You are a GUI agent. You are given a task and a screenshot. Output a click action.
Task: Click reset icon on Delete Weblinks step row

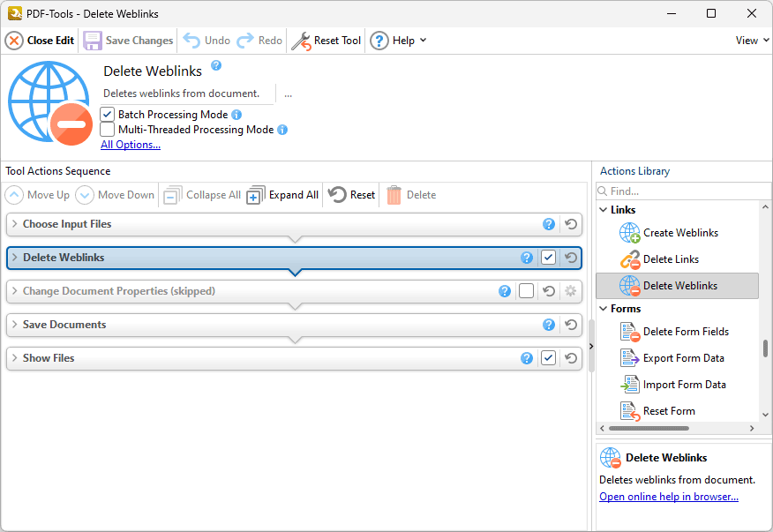[571, 258]
